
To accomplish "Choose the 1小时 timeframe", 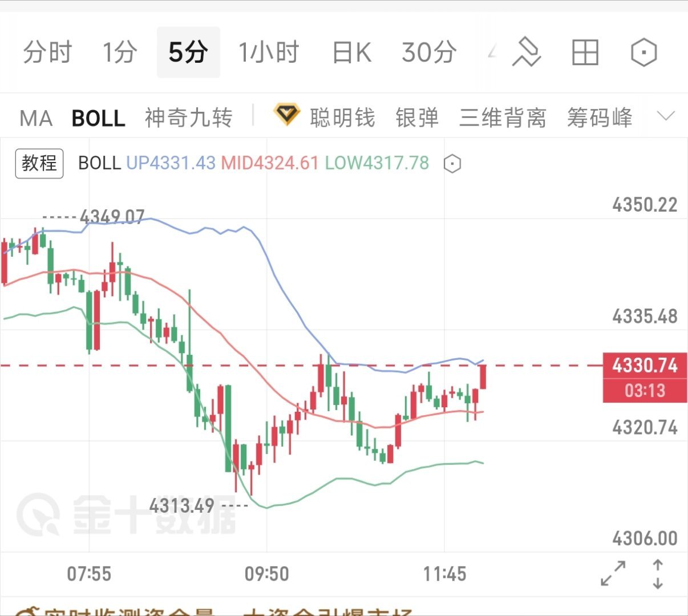I will pyautogui.click(x=268, y=52).
